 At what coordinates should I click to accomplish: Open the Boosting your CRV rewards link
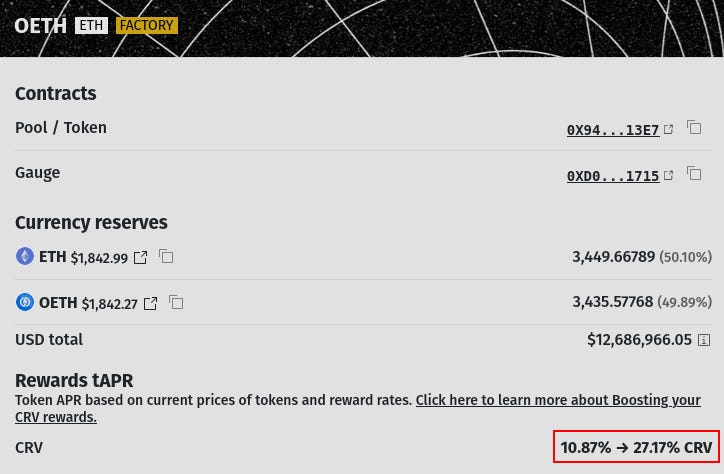557,400
